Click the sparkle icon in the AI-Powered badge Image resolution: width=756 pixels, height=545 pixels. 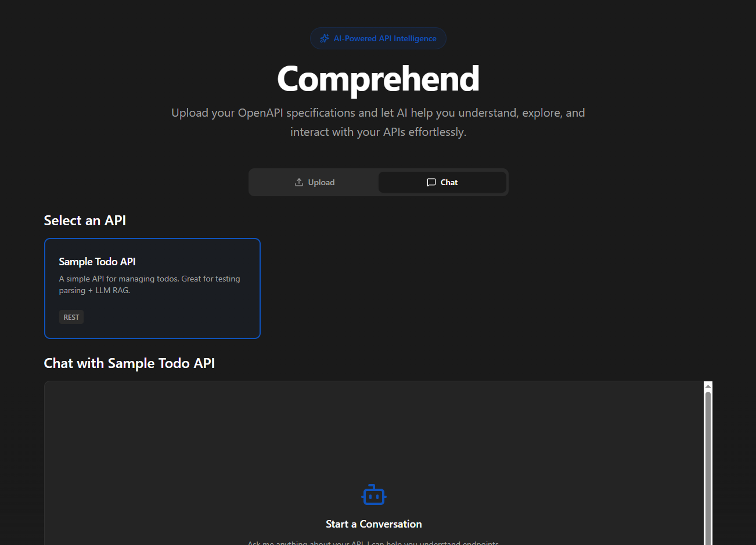325,38
